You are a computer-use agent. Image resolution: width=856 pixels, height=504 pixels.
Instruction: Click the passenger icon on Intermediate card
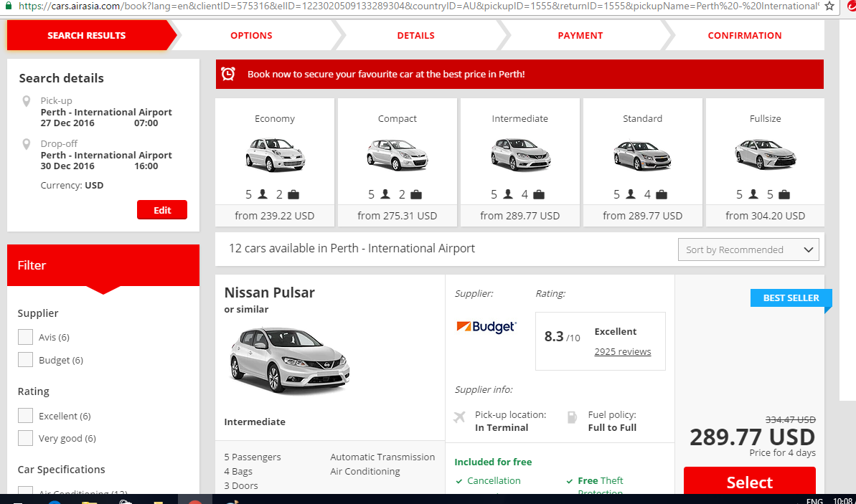(x=508, y=194)
